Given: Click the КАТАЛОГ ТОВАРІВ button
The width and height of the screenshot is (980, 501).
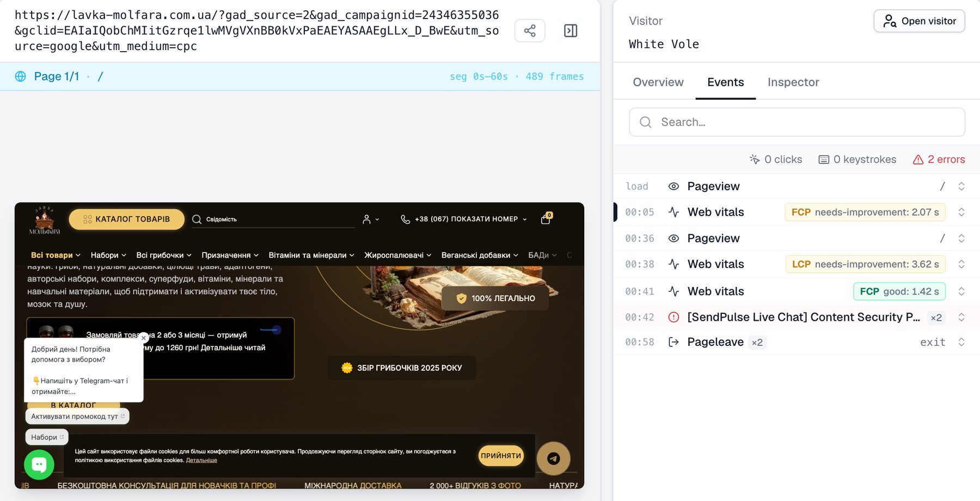Looking at the screenshot, I should click(x=127, y=219).
